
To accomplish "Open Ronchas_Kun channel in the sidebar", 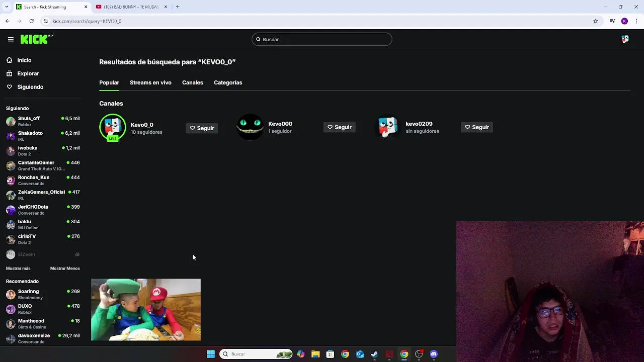I will [x=43, y=180].
